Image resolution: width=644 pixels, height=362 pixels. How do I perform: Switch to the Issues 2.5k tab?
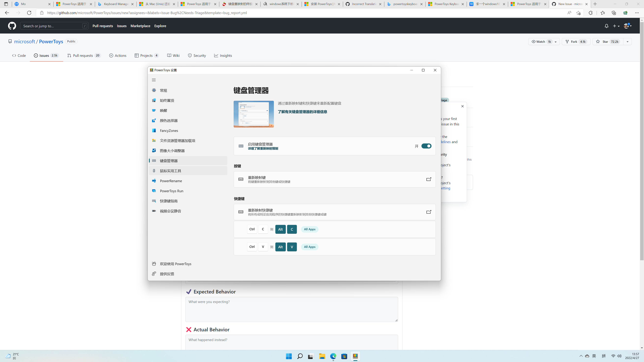point(46,55)
